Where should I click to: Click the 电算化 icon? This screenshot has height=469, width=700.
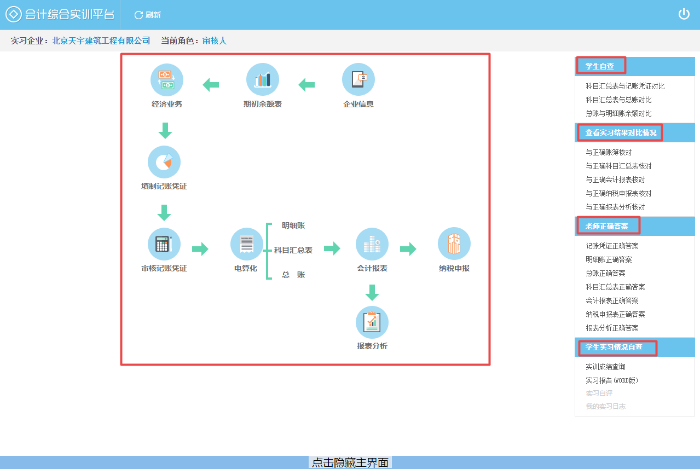(x=246, y=244)
